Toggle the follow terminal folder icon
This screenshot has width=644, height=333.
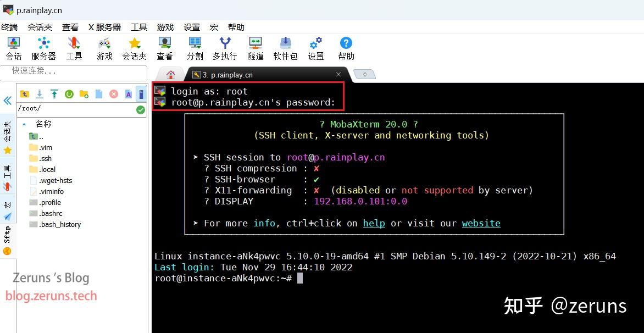point(141,94)
